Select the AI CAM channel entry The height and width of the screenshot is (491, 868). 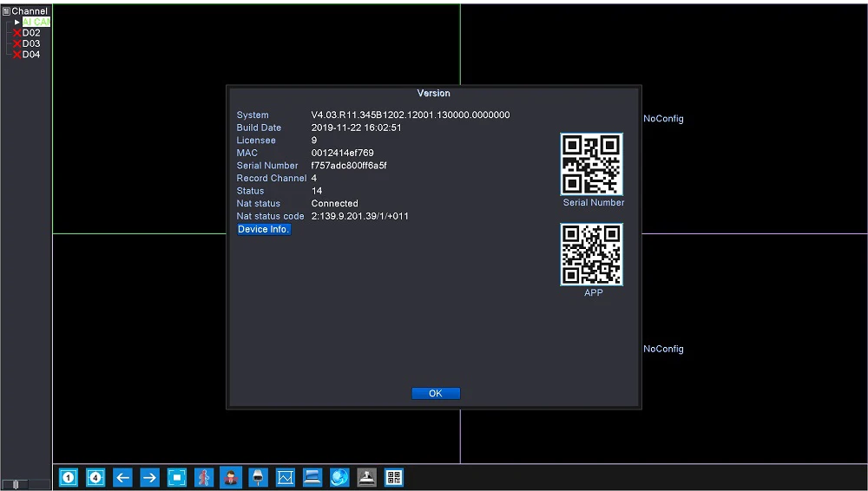36,23
